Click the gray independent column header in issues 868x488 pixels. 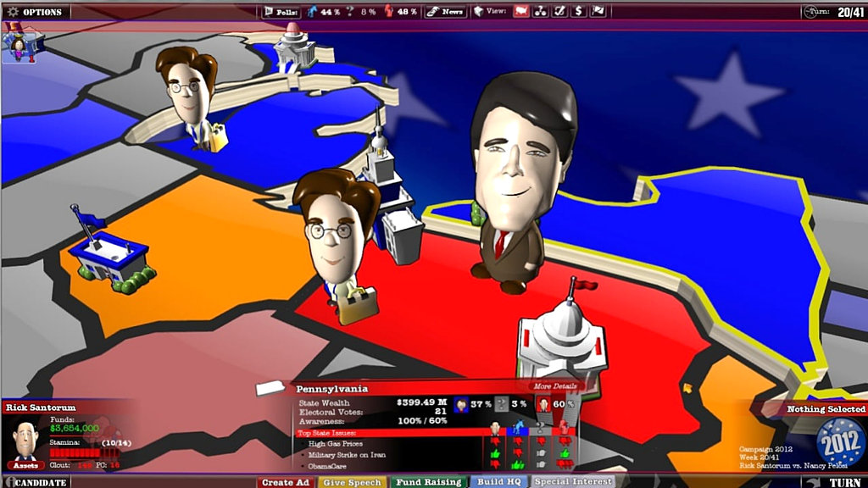click(x=541, y=428)
